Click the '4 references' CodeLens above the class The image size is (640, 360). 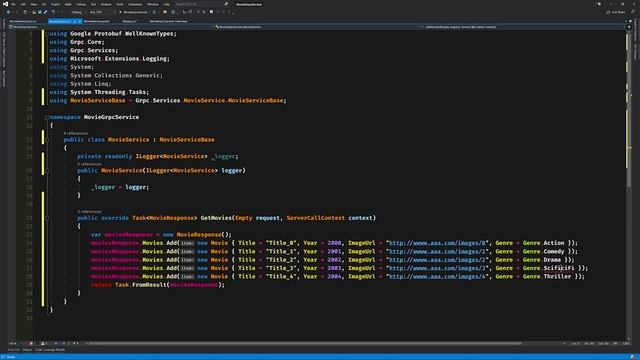point(76,133)
